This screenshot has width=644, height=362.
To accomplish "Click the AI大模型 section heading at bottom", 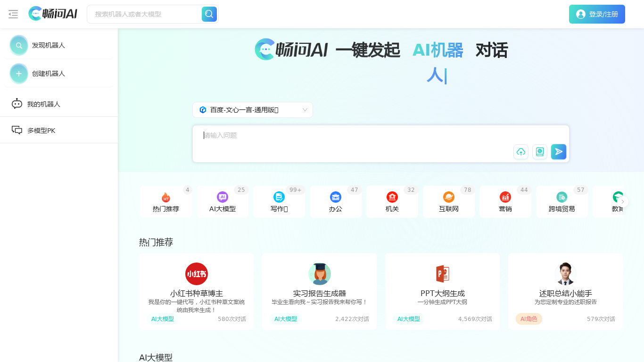I will tap(156, 357).
